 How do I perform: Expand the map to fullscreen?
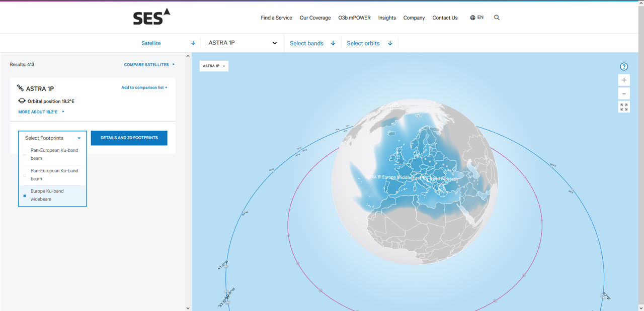624,107
